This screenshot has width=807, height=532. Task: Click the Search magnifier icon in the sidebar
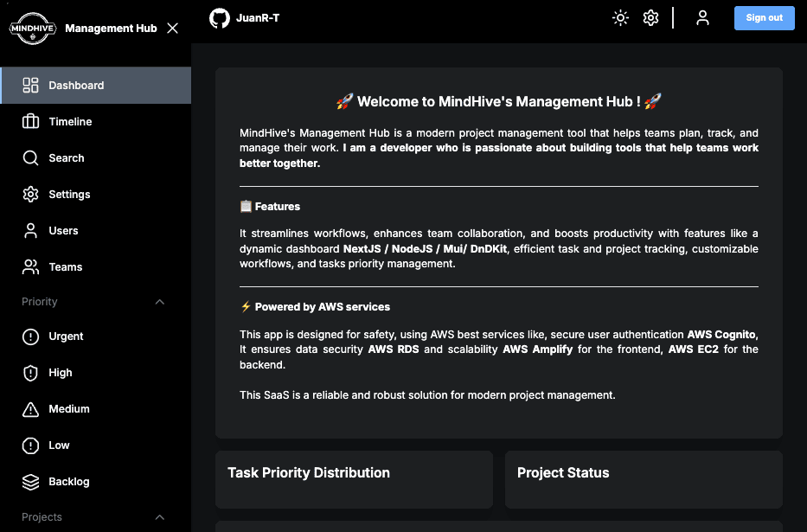tap(31, 158)
